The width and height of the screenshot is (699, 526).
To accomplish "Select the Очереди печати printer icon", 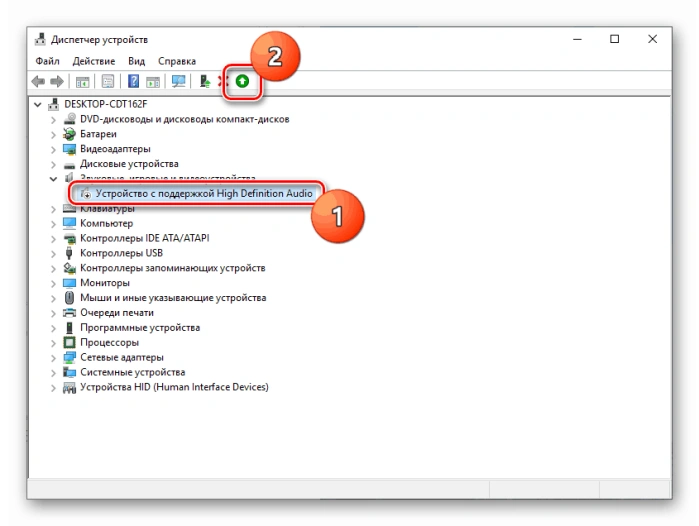I will click(70, 312).
